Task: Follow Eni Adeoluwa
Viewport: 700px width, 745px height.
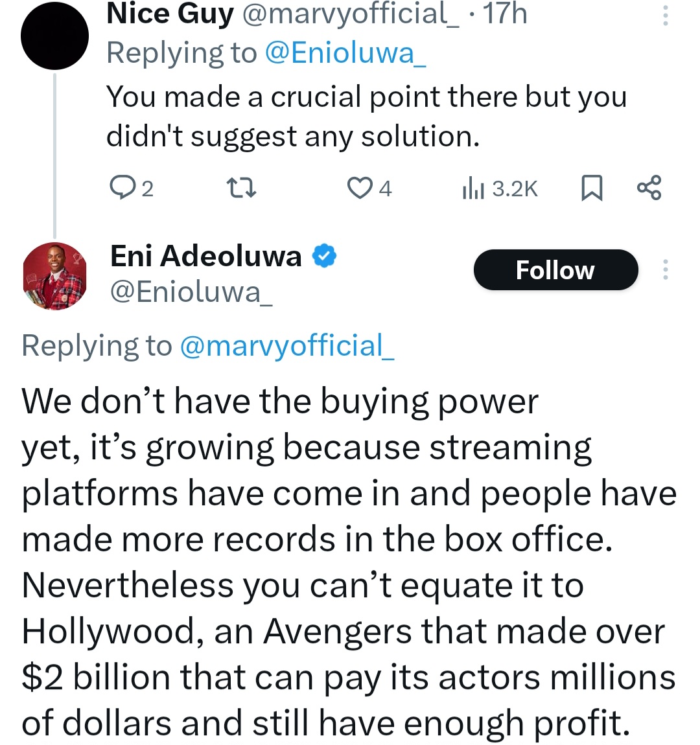Action: tap(555, 269)
